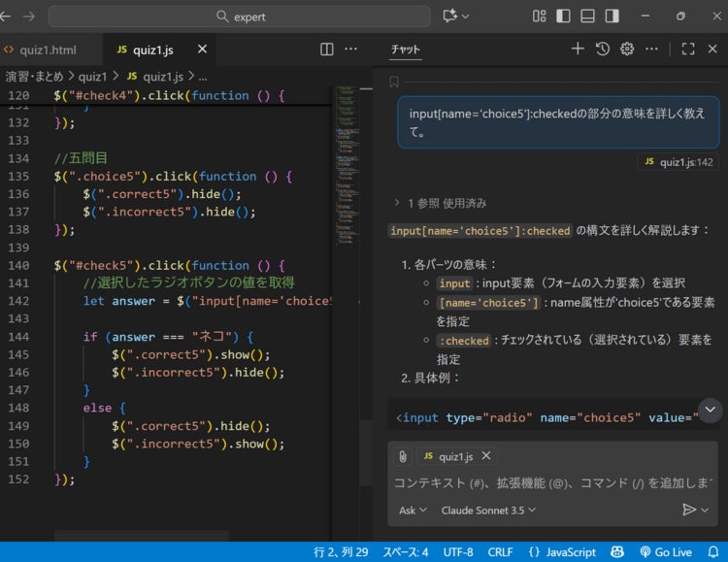Image resolution: width=728 pixels, height=562 pixels.
Task: Toggle the primary sidebar layout
Action: pos(564,17)
